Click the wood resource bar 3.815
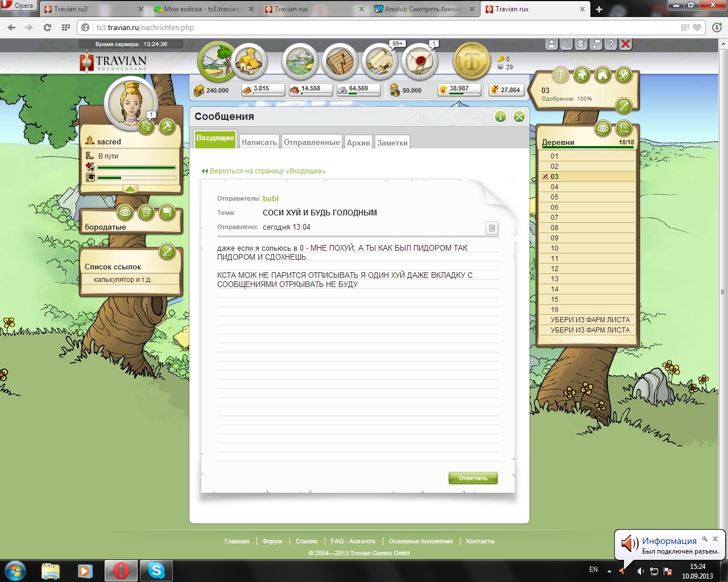This screenshot has height=582, width=728. point(263,90)
